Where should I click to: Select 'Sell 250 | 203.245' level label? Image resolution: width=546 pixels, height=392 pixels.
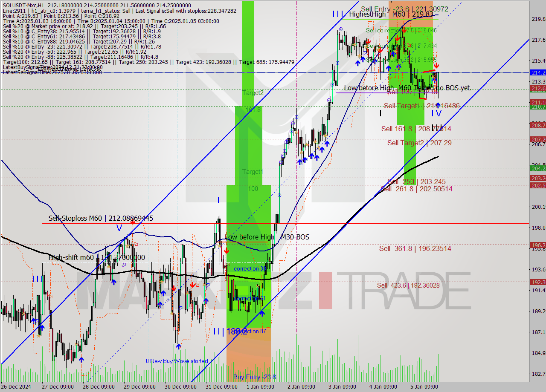[x=416, y=182]
